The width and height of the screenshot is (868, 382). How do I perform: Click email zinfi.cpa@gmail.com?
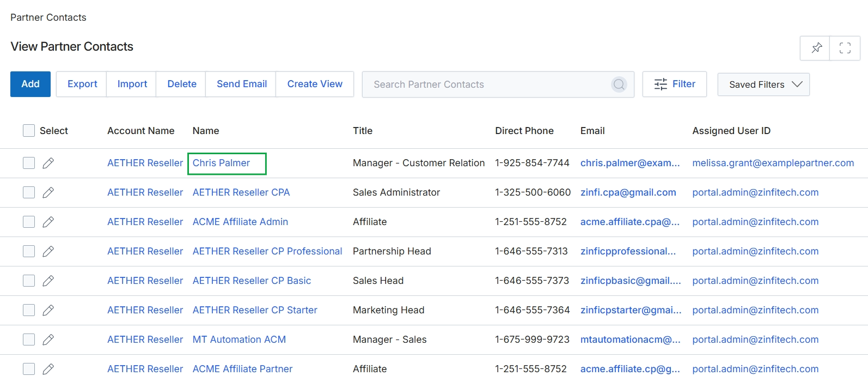click(628, 192)
